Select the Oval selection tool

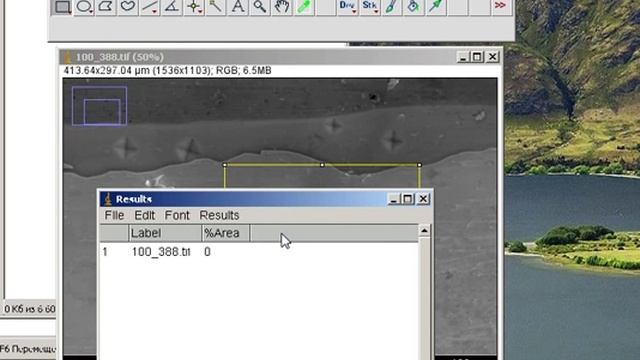84,6
